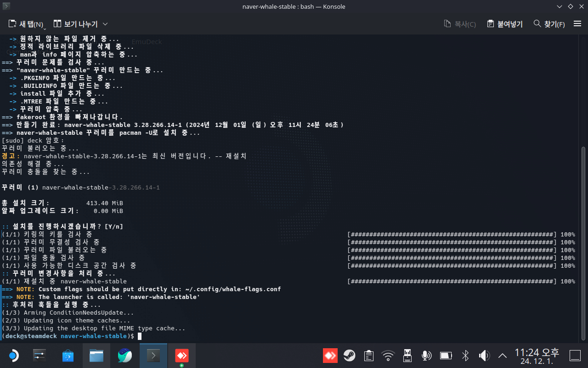The image size is (588, 368).
Task: Click the AnyDesk system tray icon
Action: pyautogui.click(x=330, y=356)
